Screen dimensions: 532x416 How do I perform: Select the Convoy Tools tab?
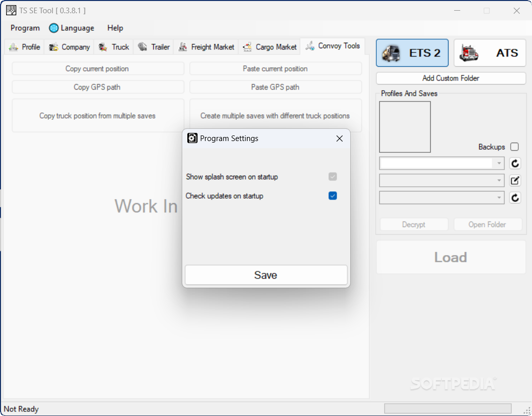point(332,46)
